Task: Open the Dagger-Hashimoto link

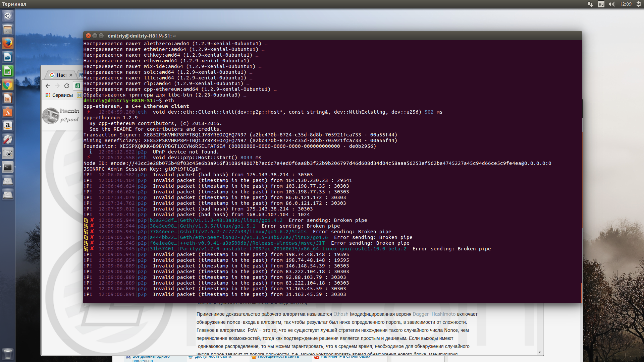Action: pyautogui.click(x=434, y=314)
